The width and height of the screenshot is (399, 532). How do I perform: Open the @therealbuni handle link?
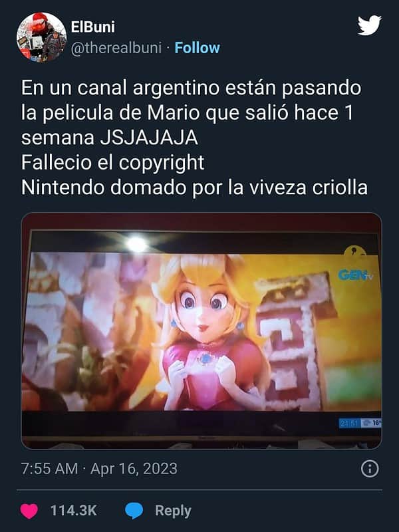[116, 48]
